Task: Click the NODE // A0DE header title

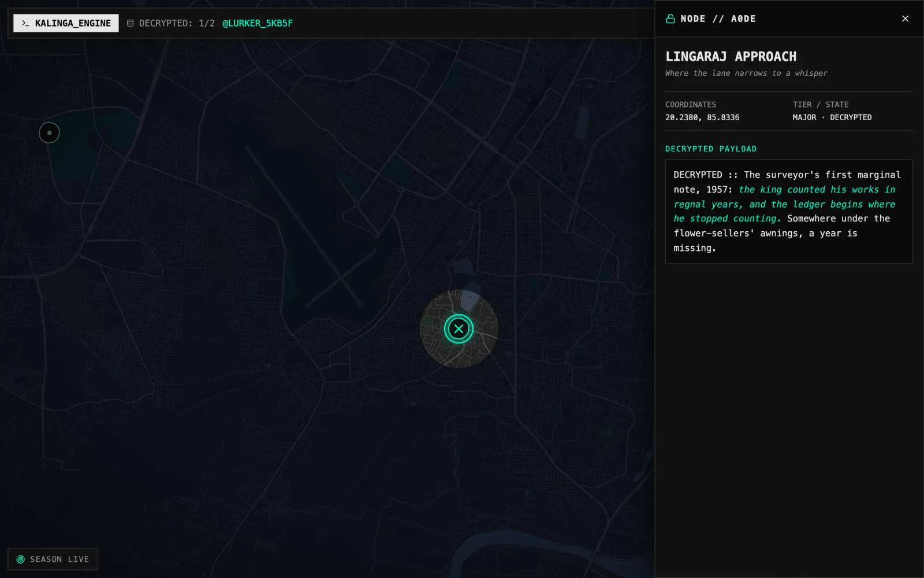Action: [x=718, y=18]
